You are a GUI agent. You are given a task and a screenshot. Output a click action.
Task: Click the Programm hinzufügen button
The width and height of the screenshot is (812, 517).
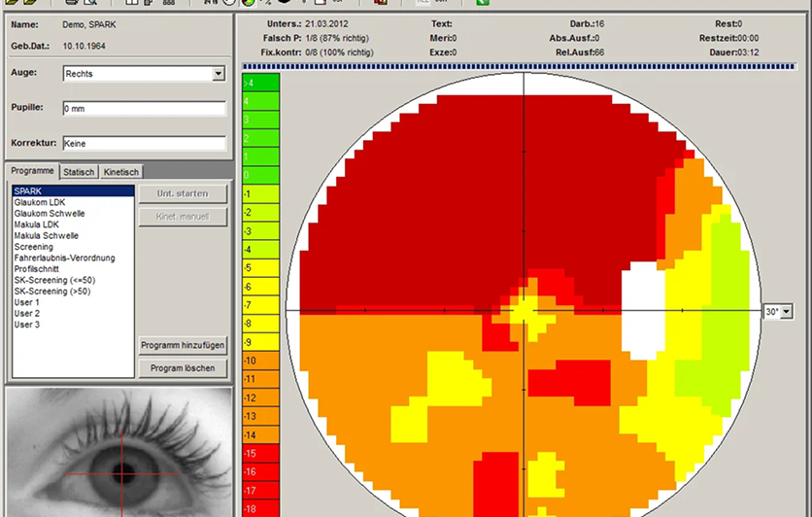click(183, 345)
